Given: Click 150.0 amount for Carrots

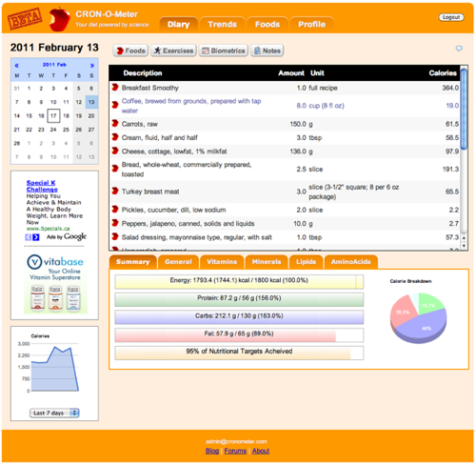Looking at the screenshot, I should pos(298,124).
